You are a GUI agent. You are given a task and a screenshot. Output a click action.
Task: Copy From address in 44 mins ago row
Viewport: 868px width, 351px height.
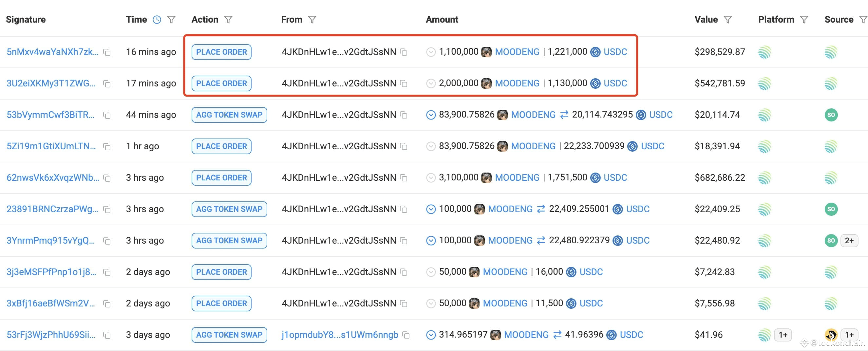click(404, 115)
